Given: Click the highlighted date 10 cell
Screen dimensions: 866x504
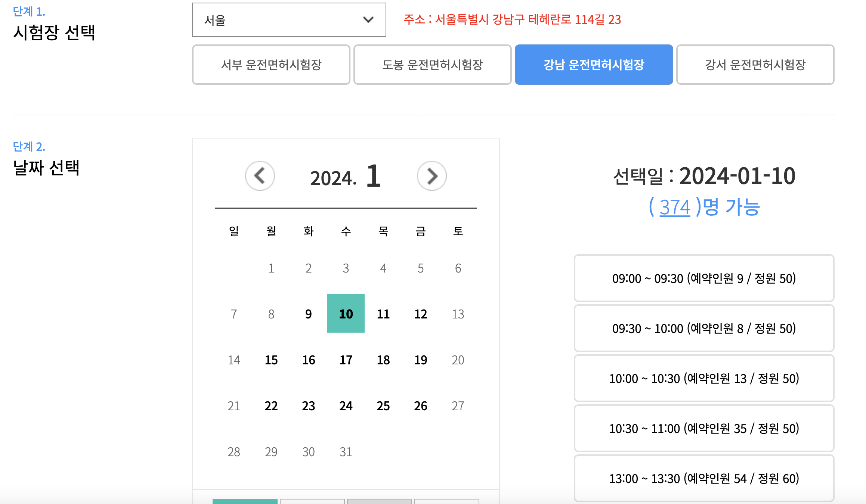Looking at the screenshot, I should pos(346,314).
